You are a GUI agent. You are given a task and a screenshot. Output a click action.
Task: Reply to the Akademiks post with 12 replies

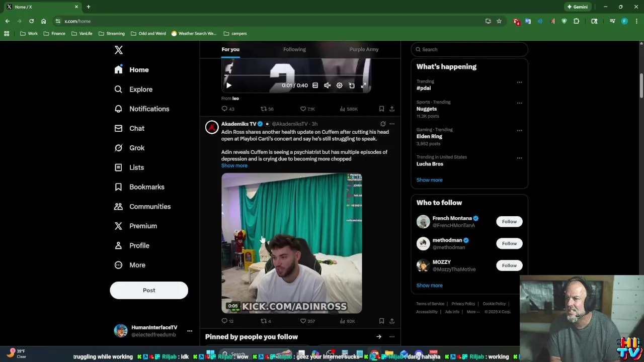pyautogui.click(x=227, y=321)
